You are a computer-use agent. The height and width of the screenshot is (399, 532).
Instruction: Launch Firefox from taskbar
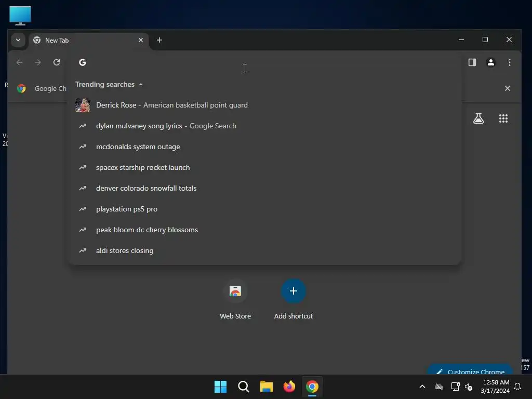[289, 387]
